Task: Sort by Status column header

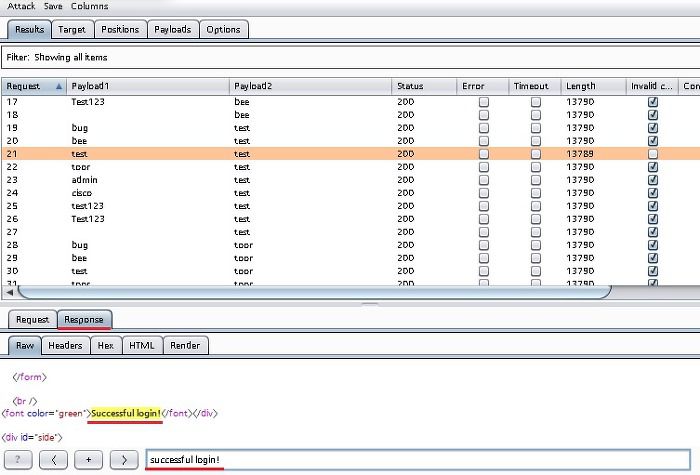Action: pos(424,86)
